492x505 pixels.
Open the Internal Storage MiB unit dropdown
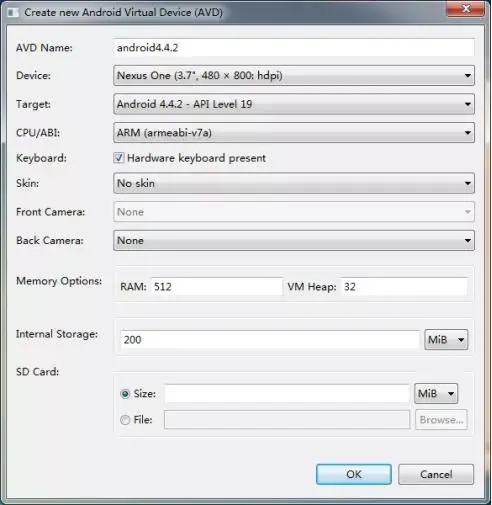[446, 340]
